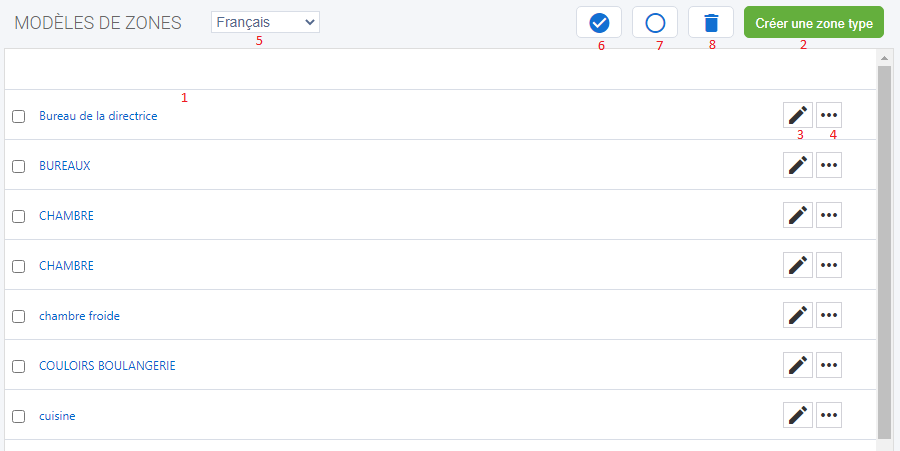
Task: Tick the checkbox next to BUREAUX
Action: (x=18, y=166)
